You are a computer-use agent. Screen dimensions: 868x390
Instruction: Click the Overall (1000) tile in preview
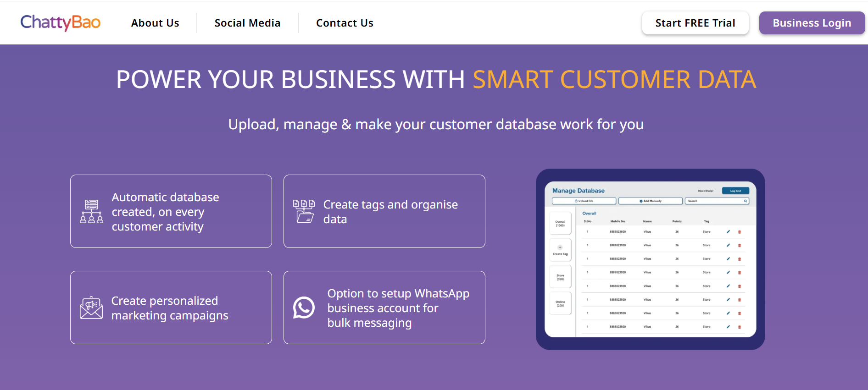tap(560, 223)
